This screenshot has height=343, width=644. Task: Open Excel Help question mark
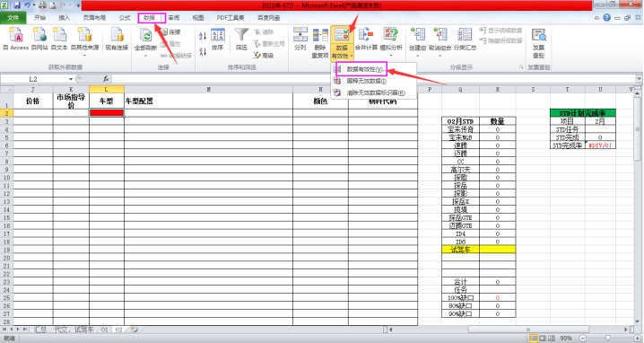pyautogui.click(x=606, y=18)
